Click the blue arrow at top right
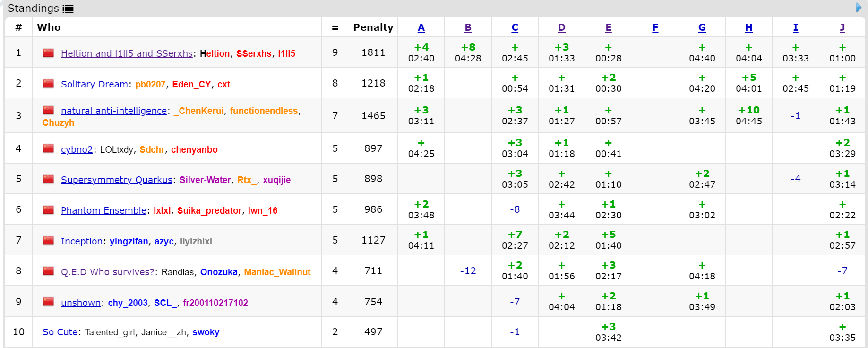Screen dimensions: 868x348 click(859, 8)
